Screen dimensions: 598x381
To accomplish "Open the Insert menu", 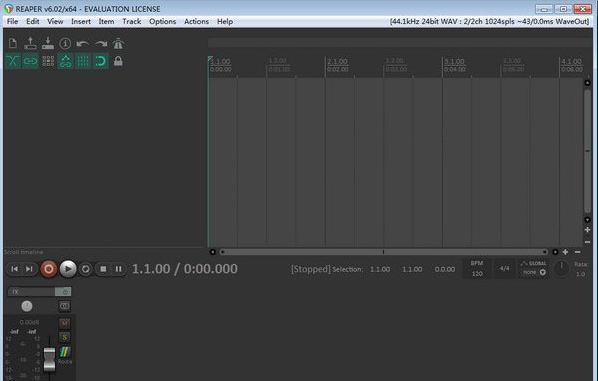I will 81,21.
